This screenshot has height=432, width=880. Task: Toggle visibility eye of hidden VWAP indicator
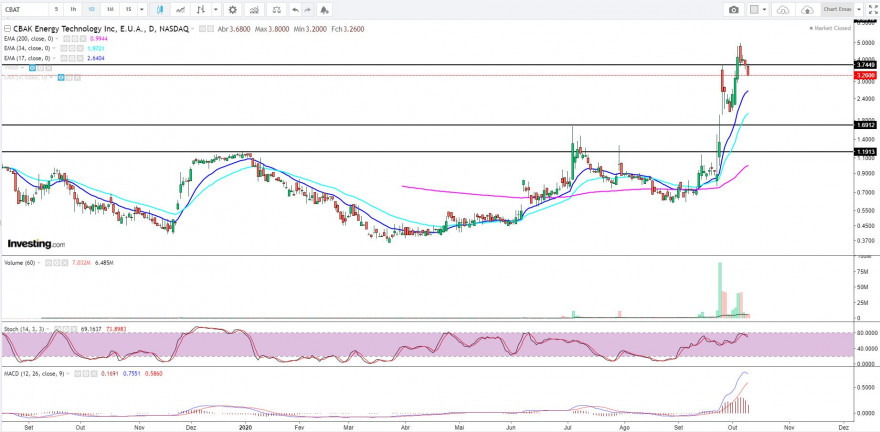(32, 67)
